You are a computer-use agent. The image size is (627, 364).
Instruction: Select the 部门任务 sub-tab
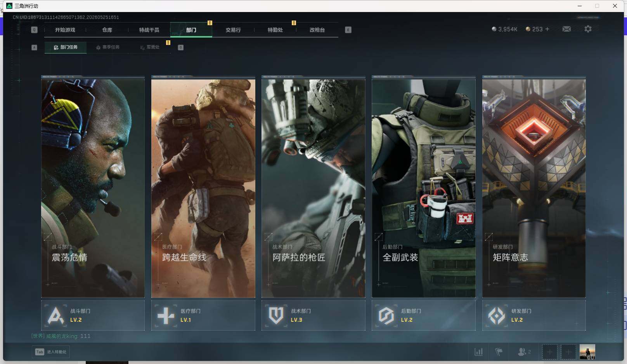[x=66, y=47]
